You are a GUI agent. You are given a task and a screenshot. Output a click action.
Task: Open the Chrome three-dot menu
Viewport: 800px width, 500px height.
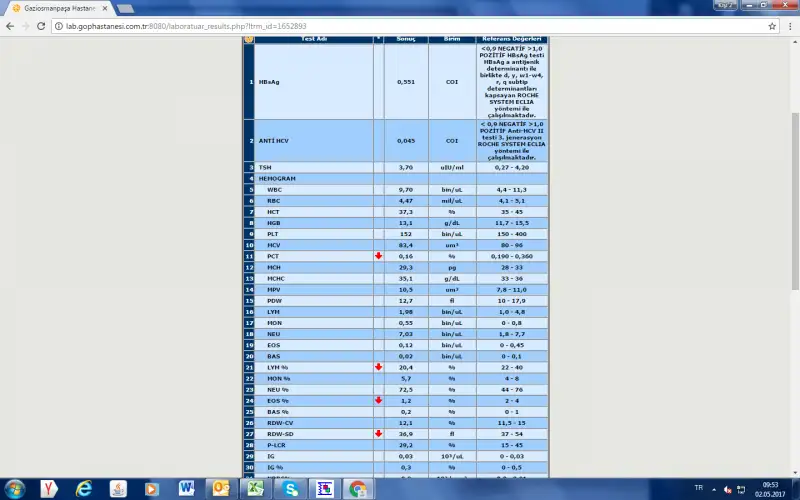(789, 25)
